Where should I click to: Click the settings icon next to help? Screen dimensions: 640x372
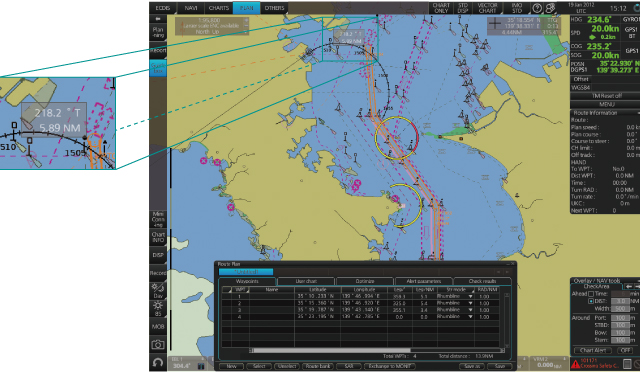550,8
